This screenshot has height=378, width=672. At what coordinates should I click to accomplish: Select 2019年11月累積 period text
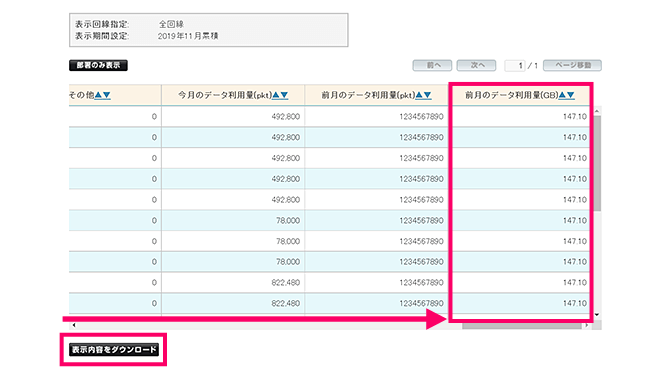coord(188,36)
